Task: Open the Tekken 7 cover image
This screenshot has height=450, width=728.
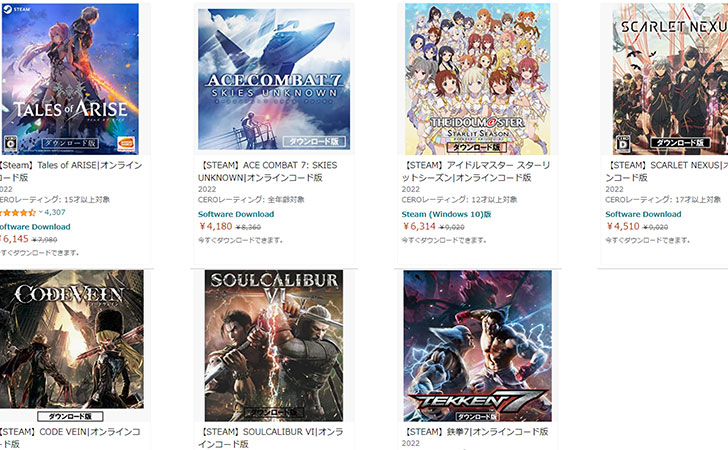Action: (x=477, y=346)
